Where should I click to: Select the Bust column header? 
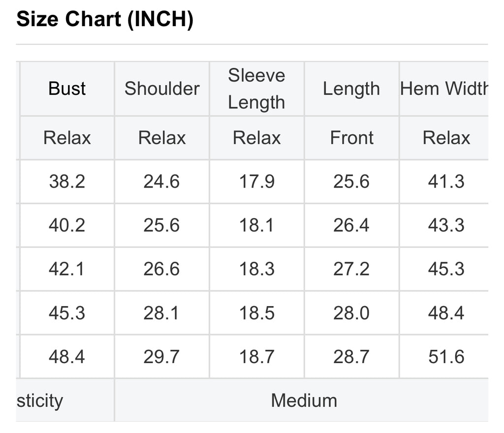[x=67, y=89]
